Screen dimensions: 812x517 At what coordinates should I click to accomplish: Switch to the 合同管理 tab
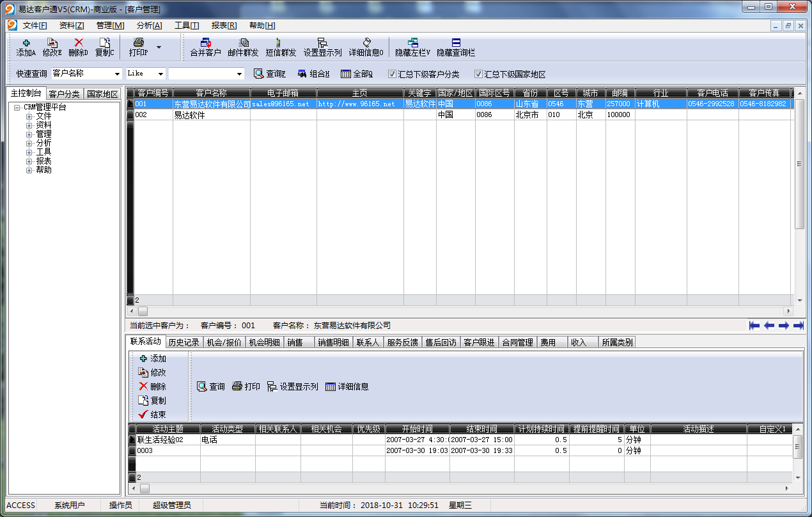517,343
